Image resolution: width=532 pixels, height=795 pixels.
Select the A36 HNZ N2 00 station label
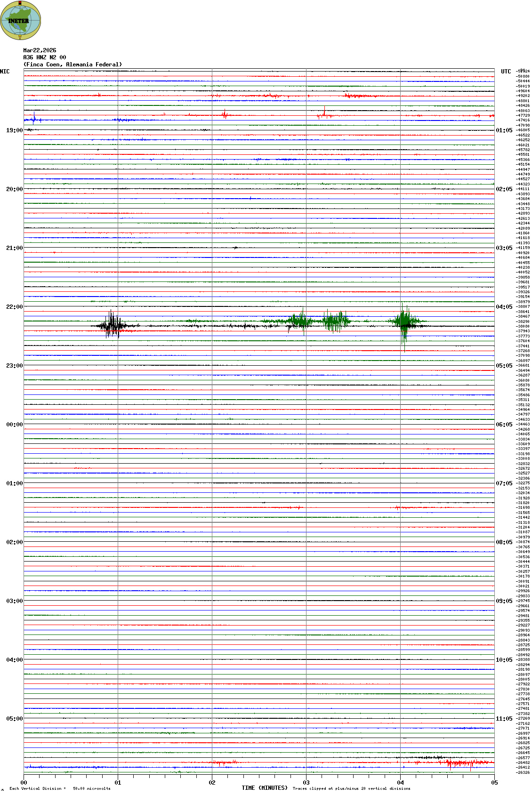[x=44, y=57]
